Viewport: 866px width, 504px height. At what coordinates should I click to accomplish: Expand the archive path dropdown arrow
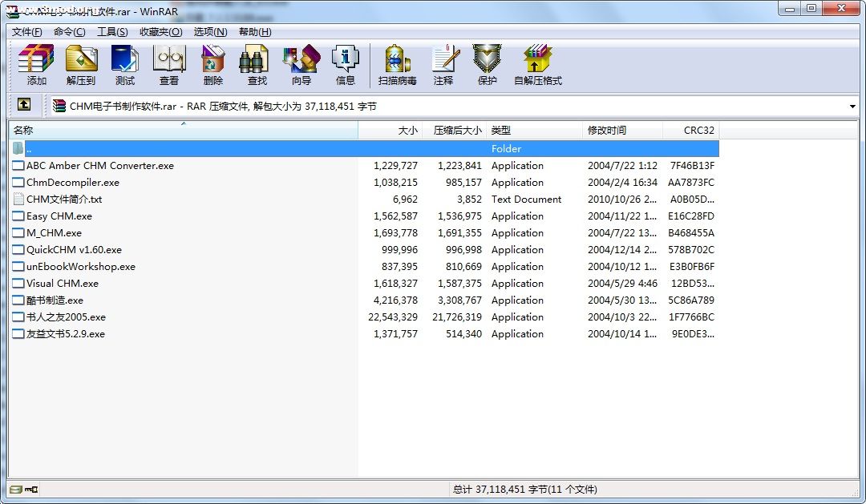852,107
